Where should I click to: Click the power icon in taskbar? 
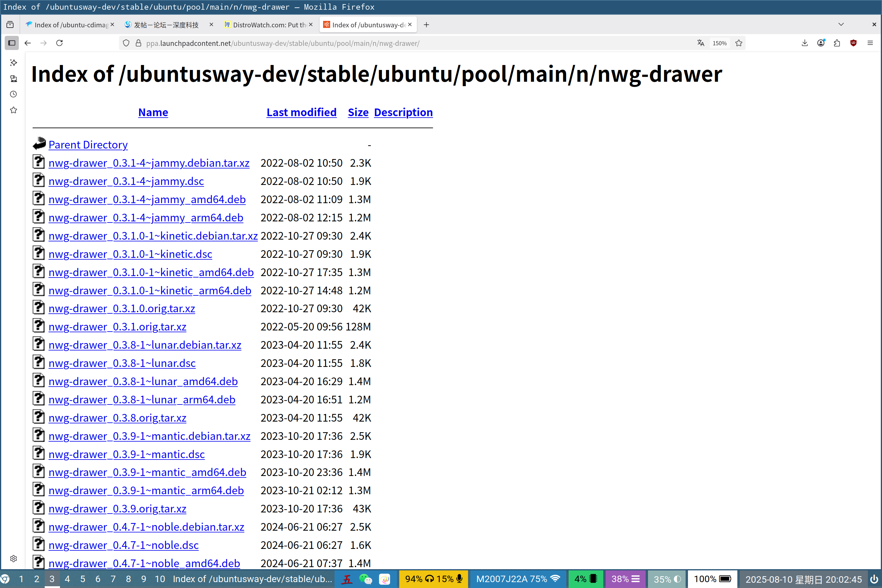874,579
